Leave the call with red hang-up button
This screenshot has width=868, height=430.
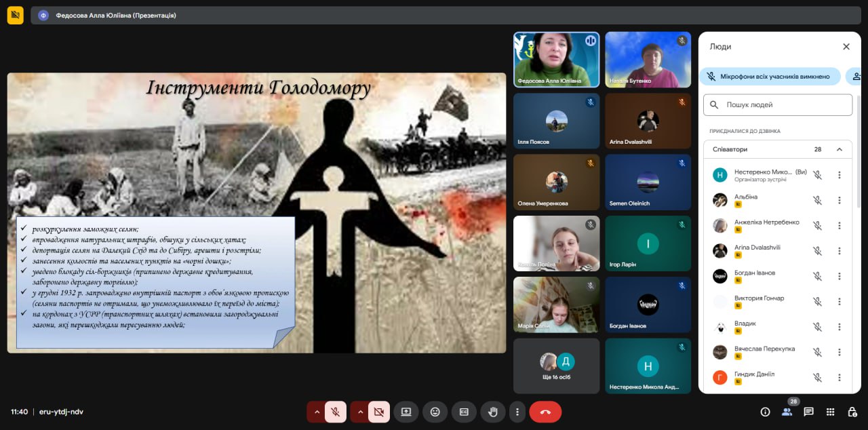pyautogui.click(x=545, y=412)
